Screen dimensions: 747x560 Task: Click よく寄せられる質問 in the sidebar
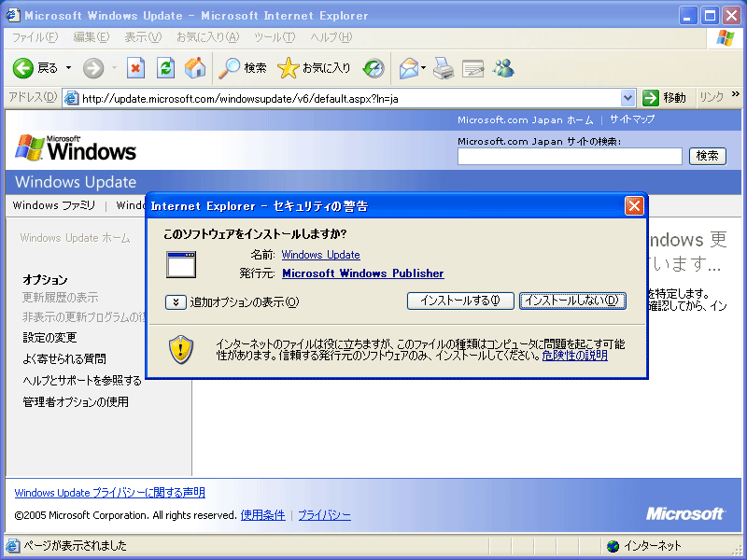pyautogui.click(x=64, y=358)
